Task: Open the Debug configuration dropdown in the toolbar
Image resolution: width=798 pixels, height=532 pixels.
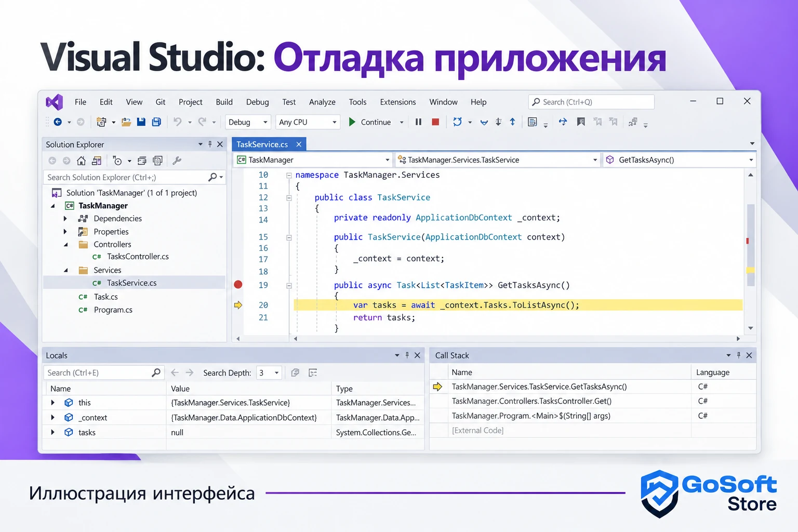Action: click(248, 122)
